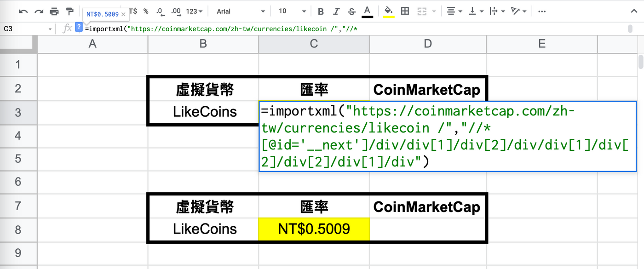
Task: Click the fx function icon
Action: coord(67,29)
